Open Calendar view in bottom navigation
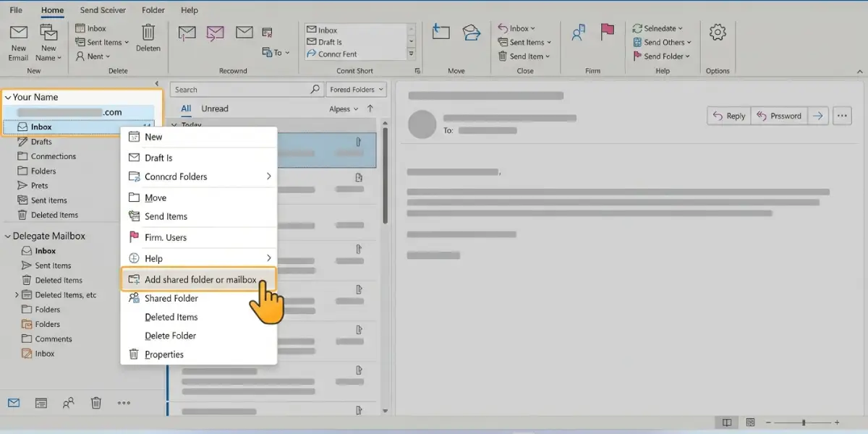 coord(41,403)
